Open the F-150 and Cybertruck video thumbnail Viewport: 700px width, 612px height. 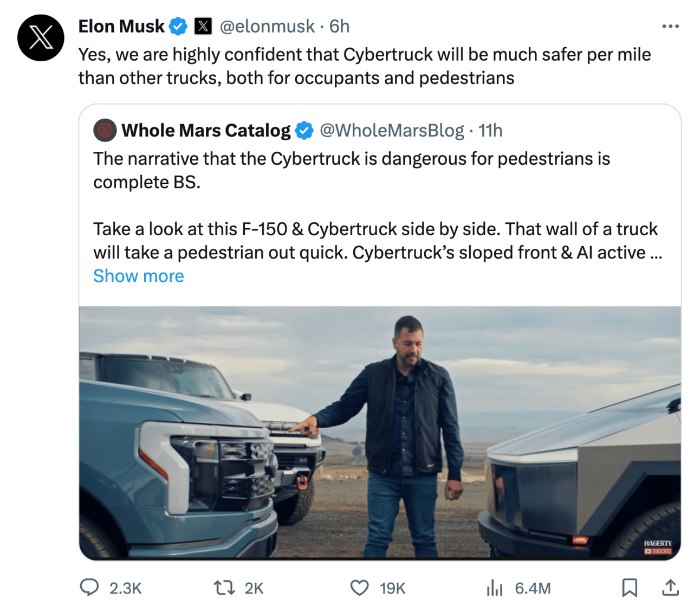(380, 433)
